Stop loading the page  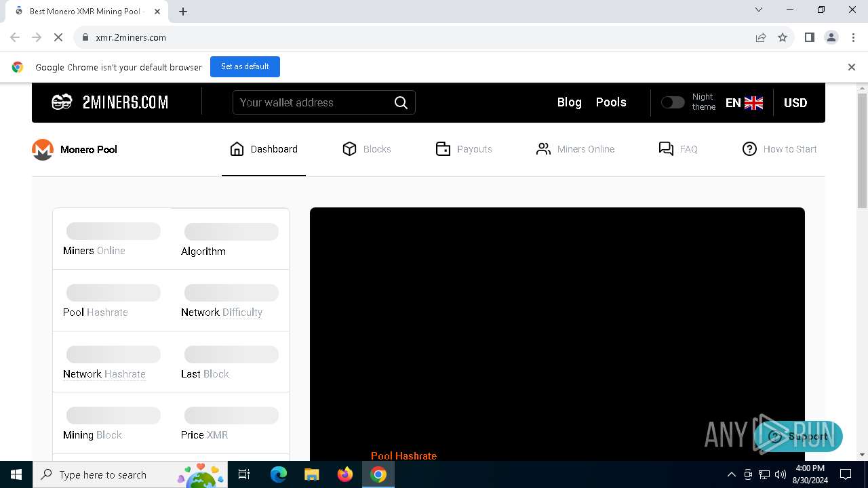58,37
